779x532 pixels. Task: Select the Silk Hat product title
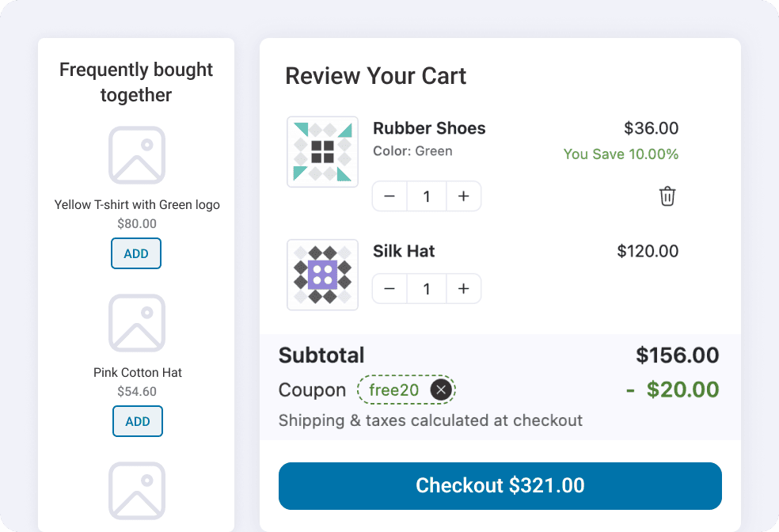[x=404, y=251]
